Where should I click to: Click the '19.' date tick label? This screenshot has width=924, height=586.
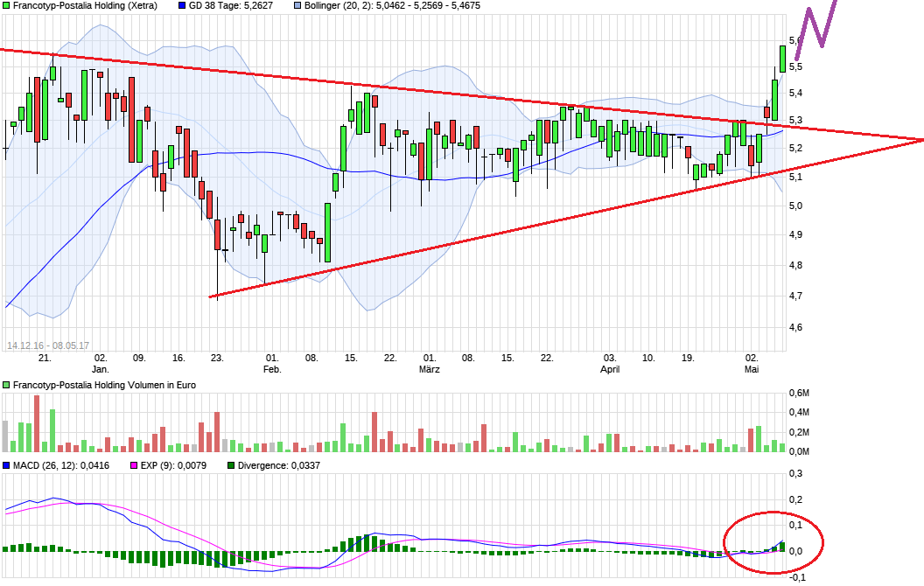click(x=688, y=358)
